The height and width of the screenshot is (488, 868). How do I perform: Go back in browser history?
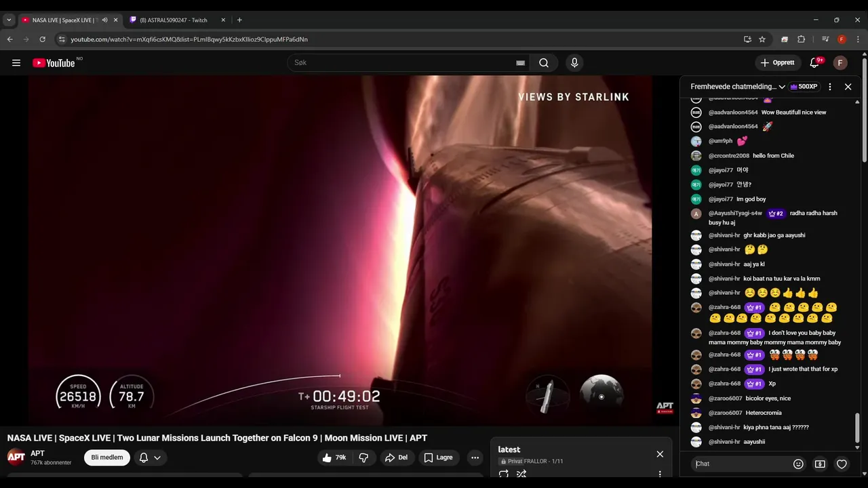[10, 39]
